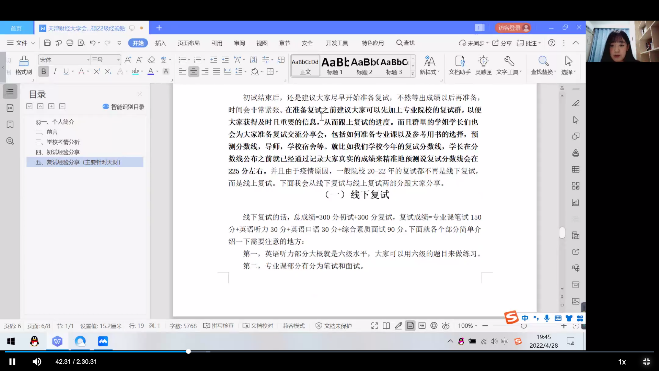Open the find and replace magnifier icon
The width and height of the screenshot is (659, 371).
[543, 65]
